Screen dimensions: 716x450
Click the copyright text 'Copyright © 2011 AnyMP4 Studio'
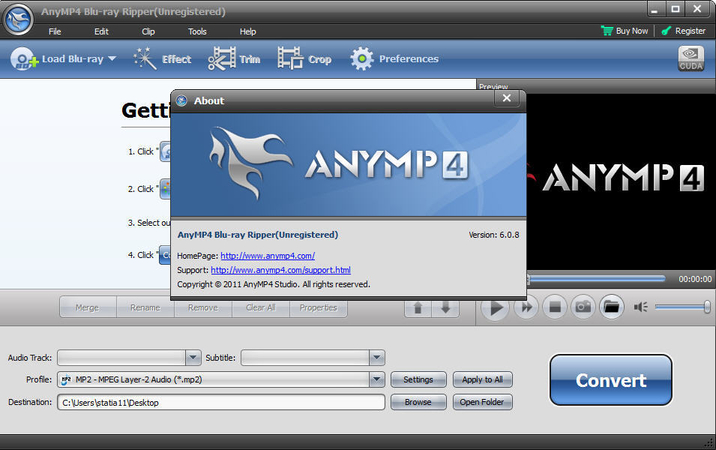(238, 284)
